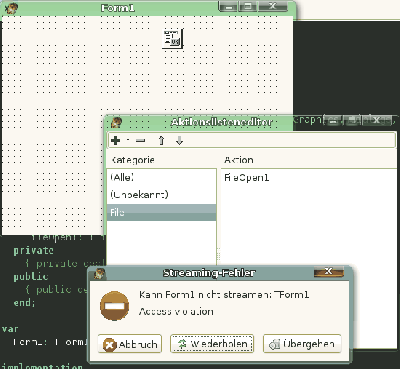
Task: Move the action up with up arrow
Action: coord(162,140)
